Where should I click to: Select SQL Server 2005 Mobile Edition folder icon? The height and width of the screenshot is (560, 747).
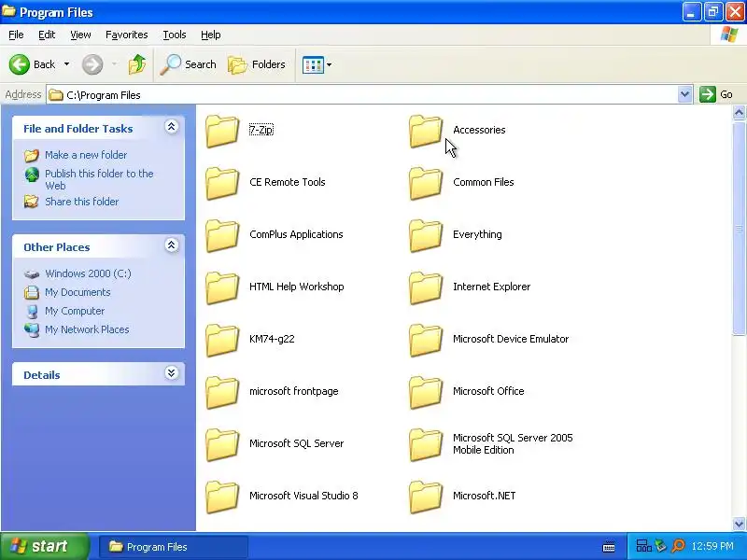[x=426, y=445]
